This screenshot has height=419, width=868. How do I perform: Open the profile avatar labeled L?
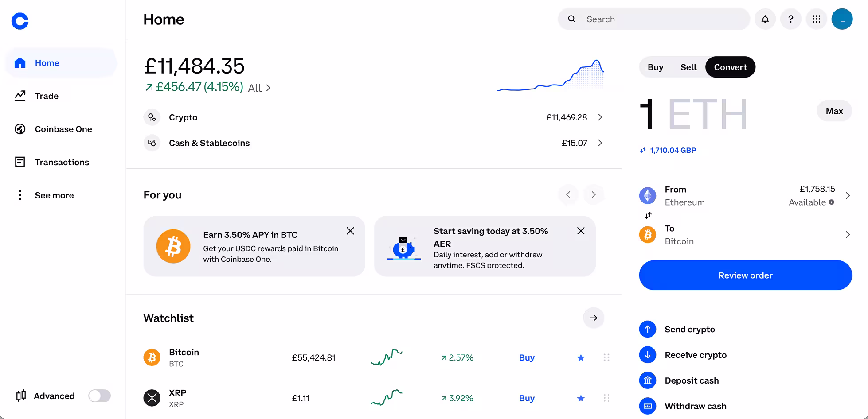(x=842, y=19)
